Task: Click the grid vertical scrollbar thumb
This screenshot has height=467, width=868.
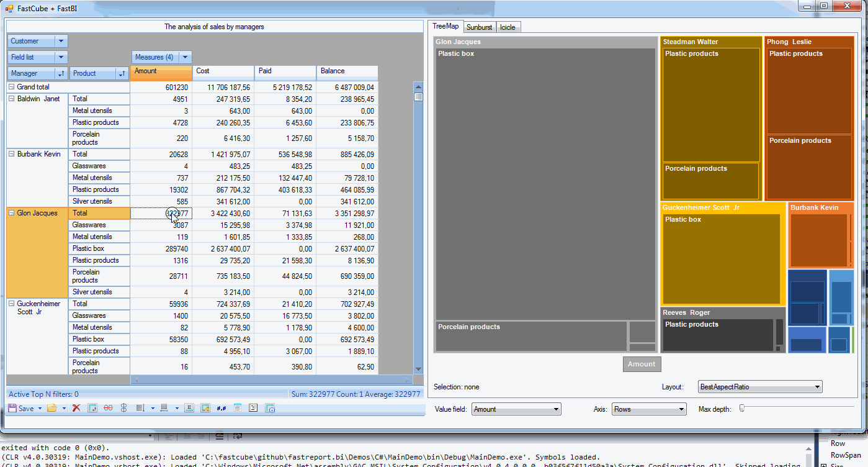Action: click(418, 97)
